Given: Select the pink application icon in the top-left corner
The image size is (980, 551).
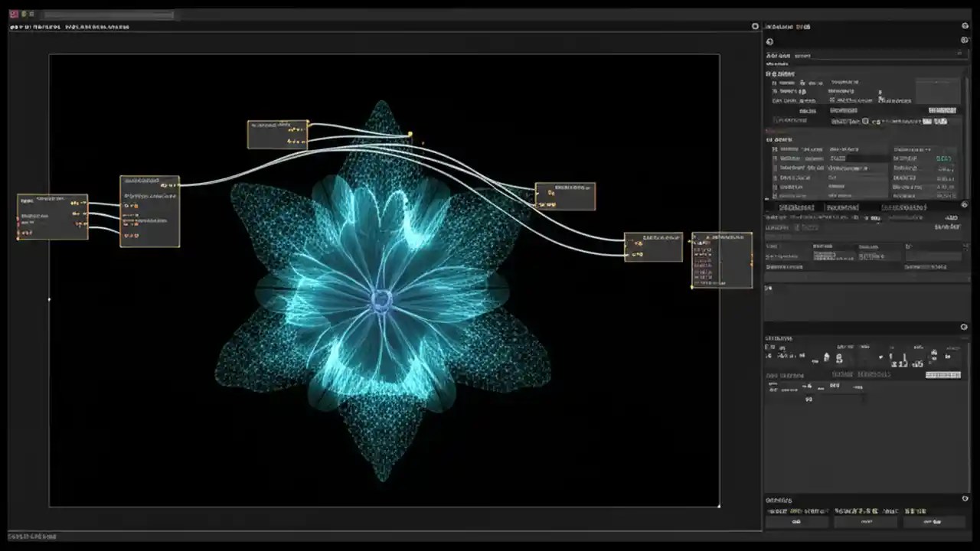Looking at the screenshot, I should (12, 13).
